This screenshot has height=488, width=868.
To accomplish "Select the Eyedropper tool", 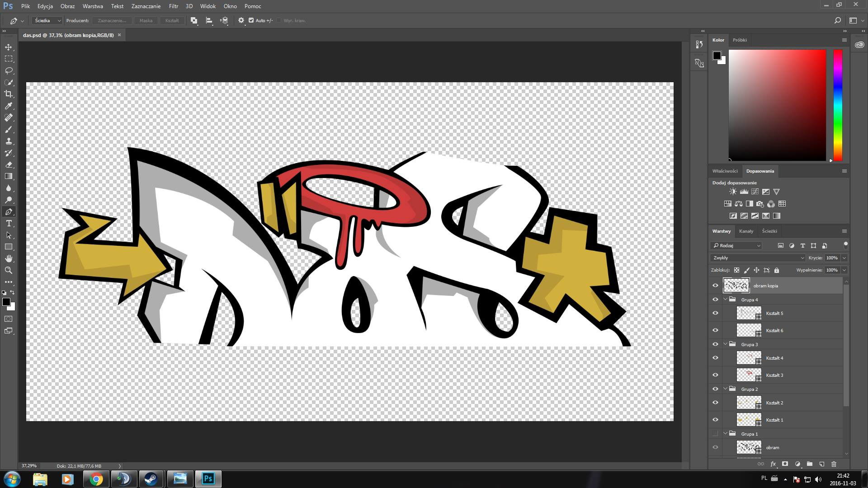I will point(9,106).
